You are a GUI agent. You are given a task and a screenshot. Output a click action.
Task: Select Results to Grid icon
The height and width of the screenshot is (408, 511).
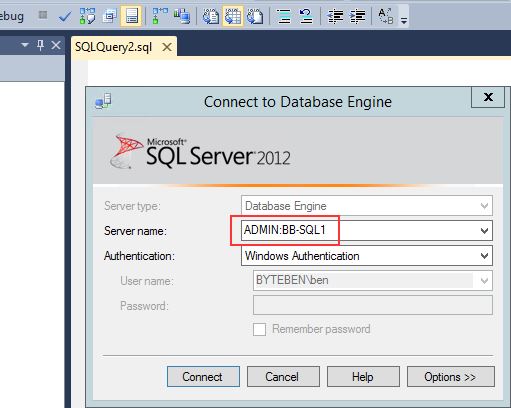click(x=233, y=16)
